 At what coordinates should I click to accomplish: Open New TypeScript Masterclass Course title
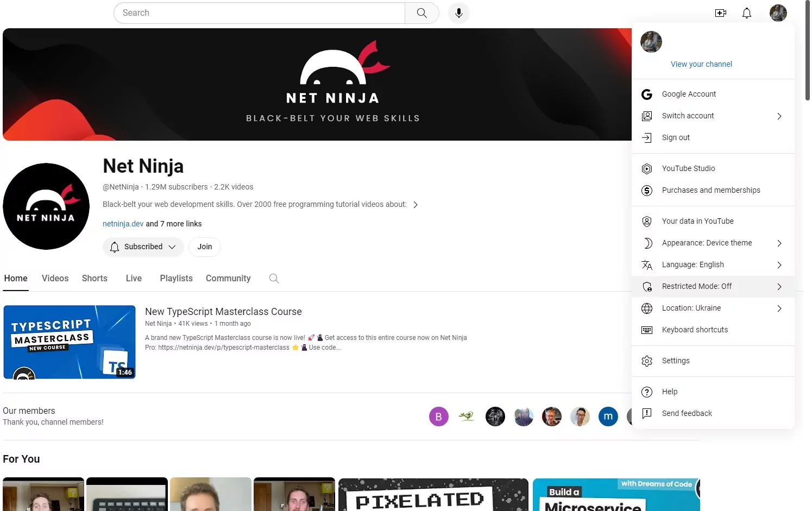coord(223,312)
